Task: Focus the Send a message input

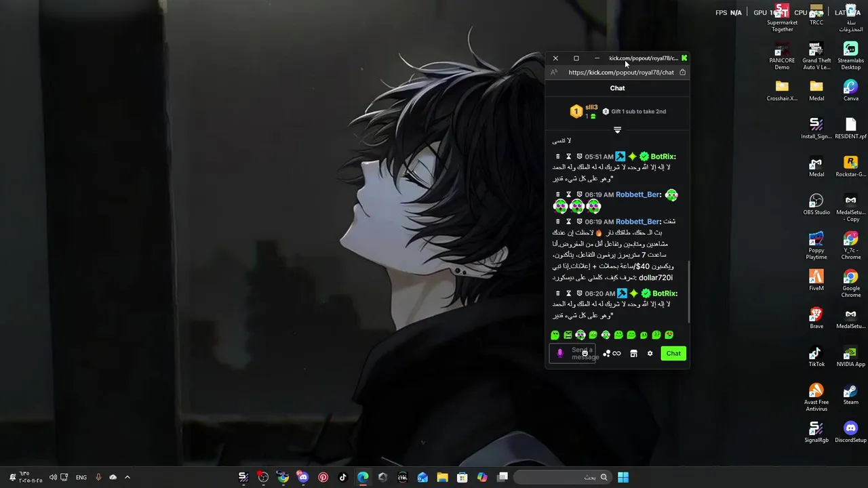Action: point(573,353)
